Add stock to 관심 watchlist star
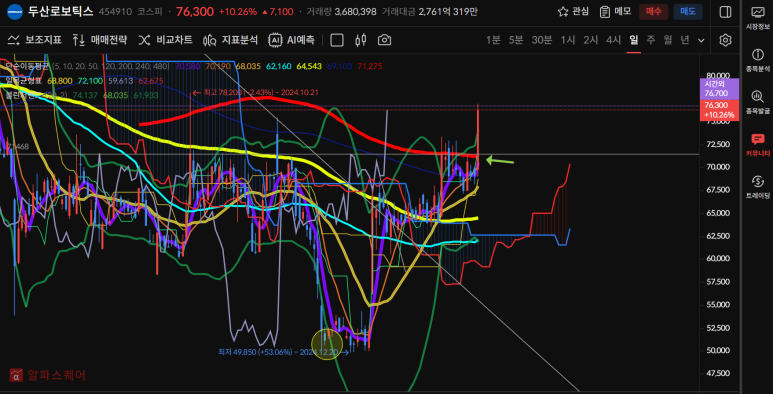This screenshot has width=773, height=394. coord(573,12)
